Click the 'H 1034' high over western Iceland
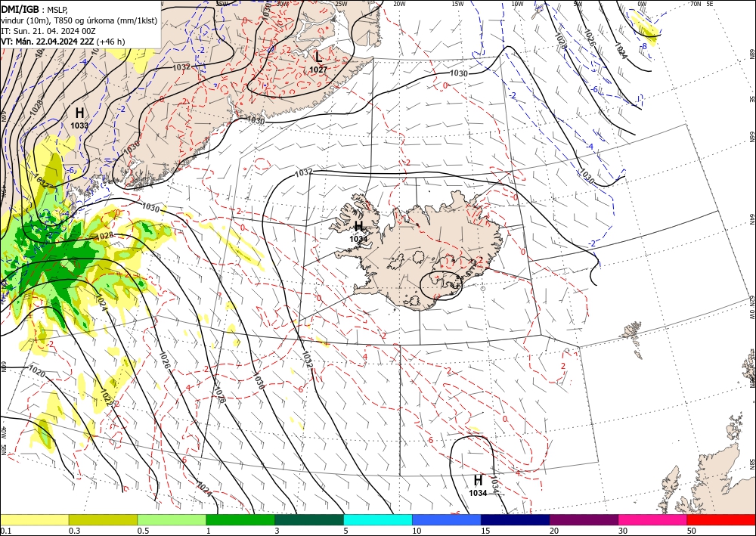Screen dimensions: 756x536 click(x=358, y=231)
